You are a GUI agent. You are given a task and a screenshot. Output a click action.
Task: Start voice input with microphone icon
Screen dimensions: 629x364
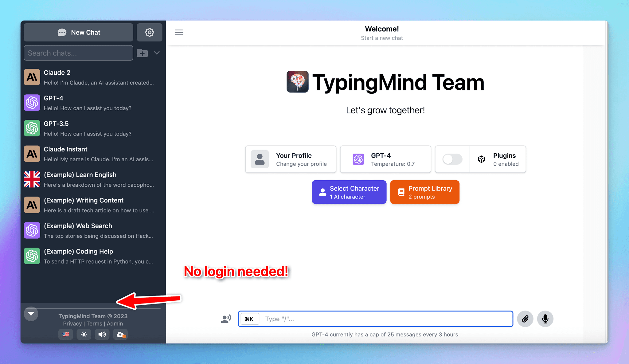pos(545,319)
